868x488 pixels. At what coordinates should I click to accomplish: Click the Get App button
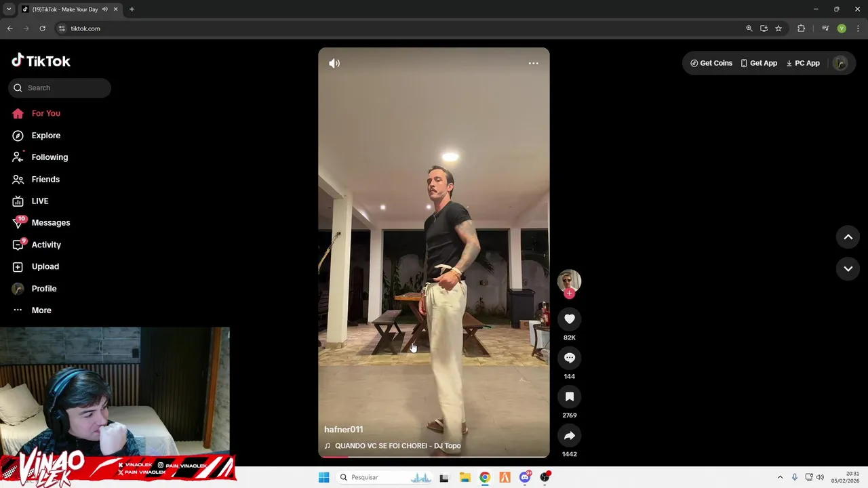pos(759,63)
